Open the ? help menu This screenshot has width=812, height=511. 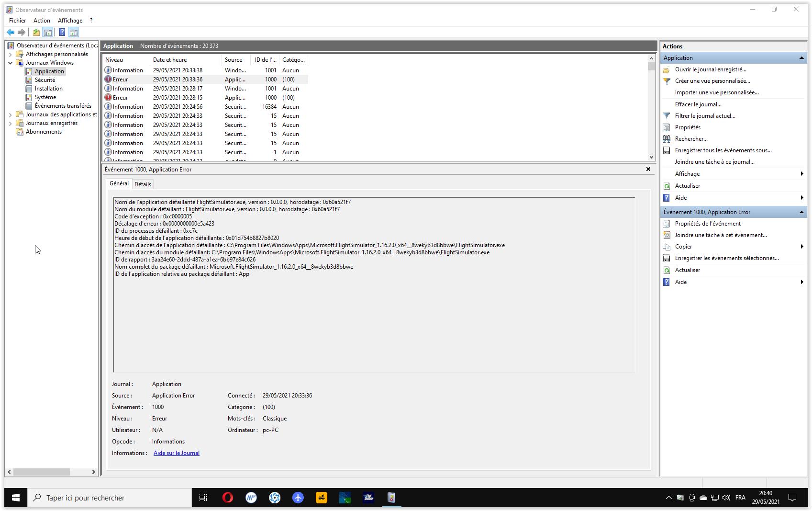(x=91, y=21)
